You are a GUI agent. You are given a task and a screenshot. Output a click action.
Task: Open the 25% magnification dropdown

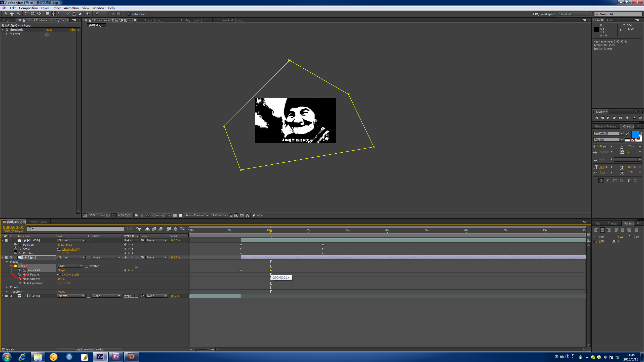96,215
